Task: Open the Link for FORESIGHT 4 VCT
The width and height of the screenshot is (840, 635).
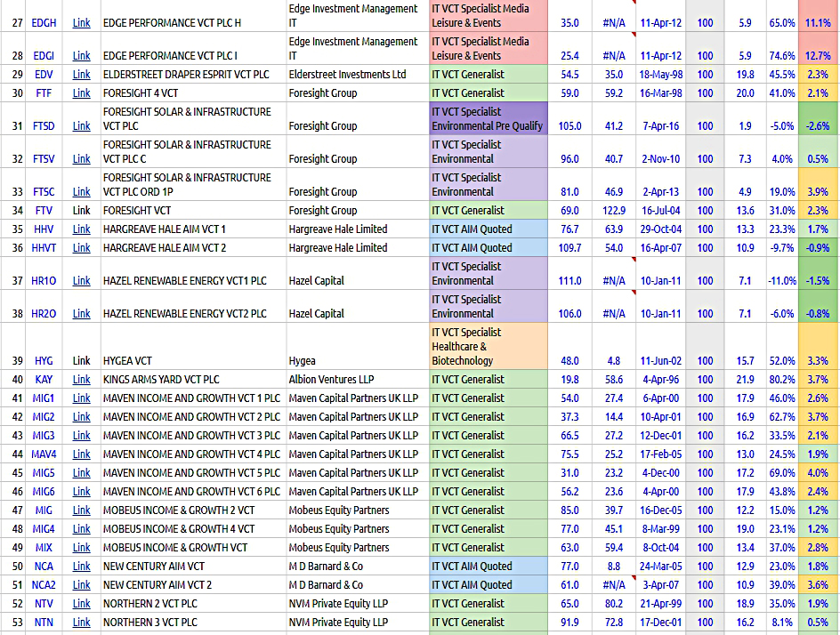Action: pyautogui.click(x=82, y=93)
